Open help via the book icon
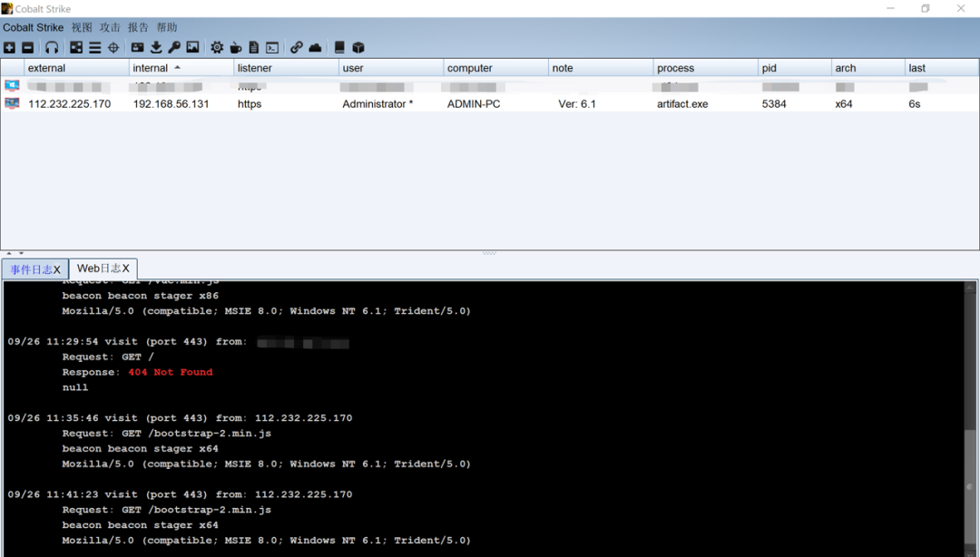This screenshot has height=557, width=980. point(339,47)
